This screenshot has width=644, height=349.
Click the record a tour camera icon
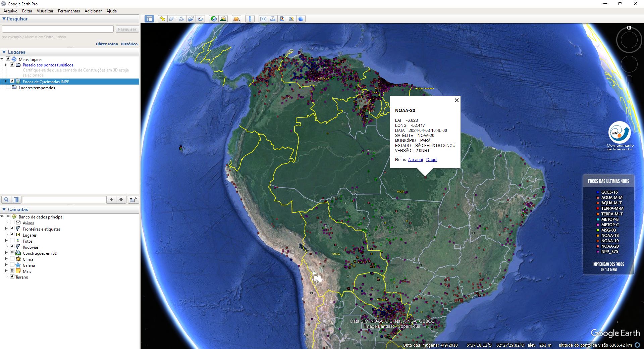coord(201,19)
